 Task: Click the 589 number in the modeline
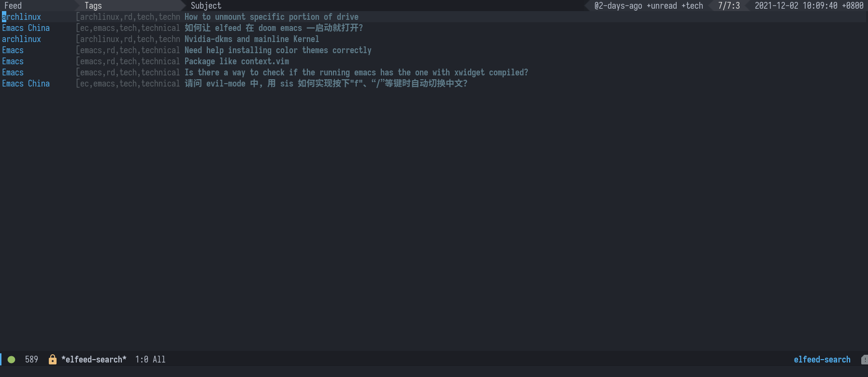(31, 359)
